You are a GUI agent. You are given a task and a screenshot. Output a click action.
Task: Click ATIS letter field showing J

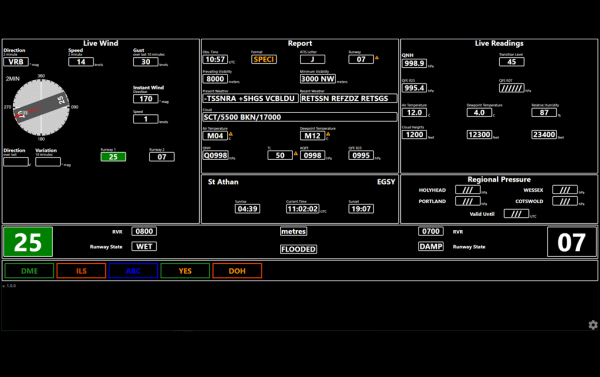point(313,59)
